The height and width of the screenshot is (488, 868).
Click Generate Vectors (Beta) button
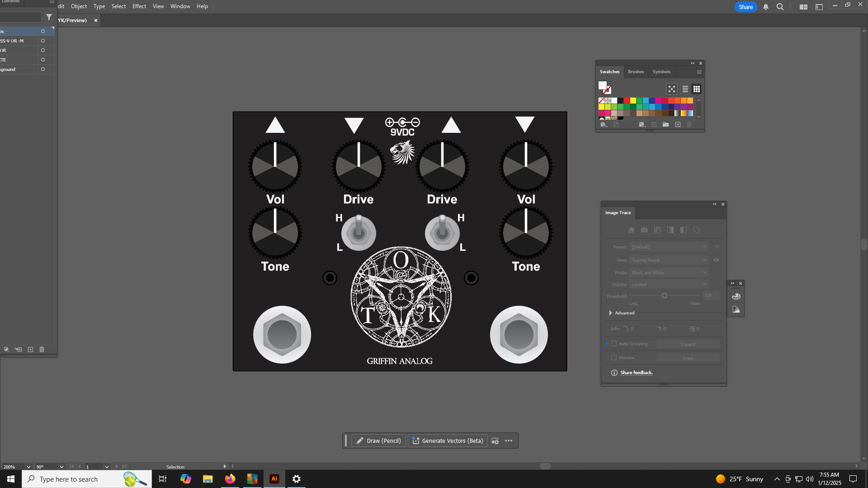click(x=448, y=441)
